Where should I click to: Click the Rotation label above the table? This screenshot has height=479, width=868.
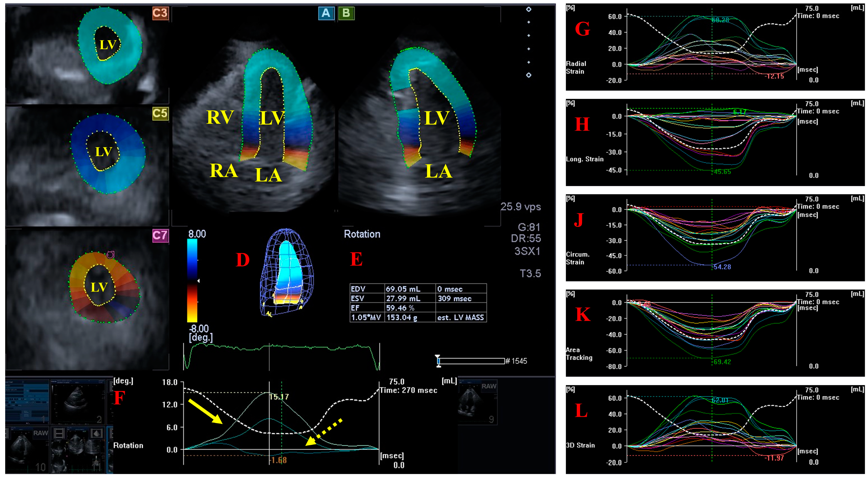point(362,234)
